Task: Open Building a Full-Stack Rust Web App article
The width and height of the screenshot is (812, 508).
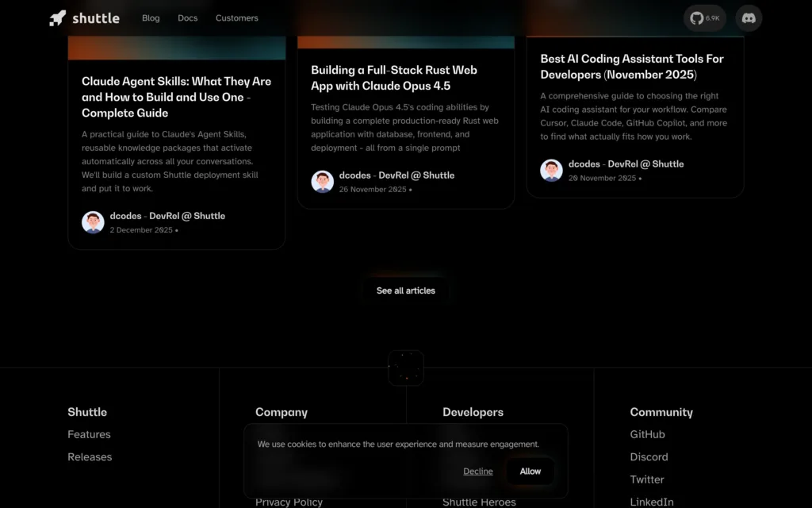Action: [394, 78]
